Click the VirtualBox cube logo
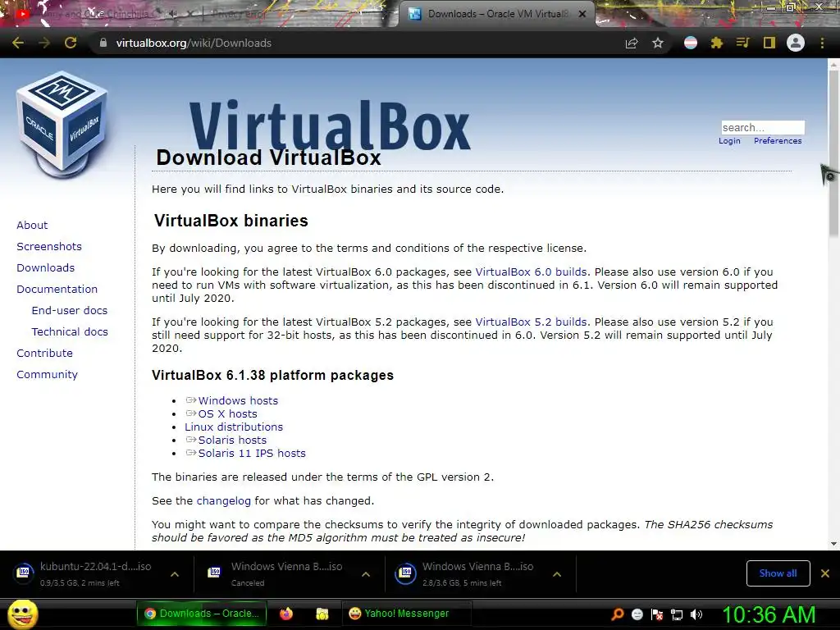840x630 pixels. coord(62,125)
